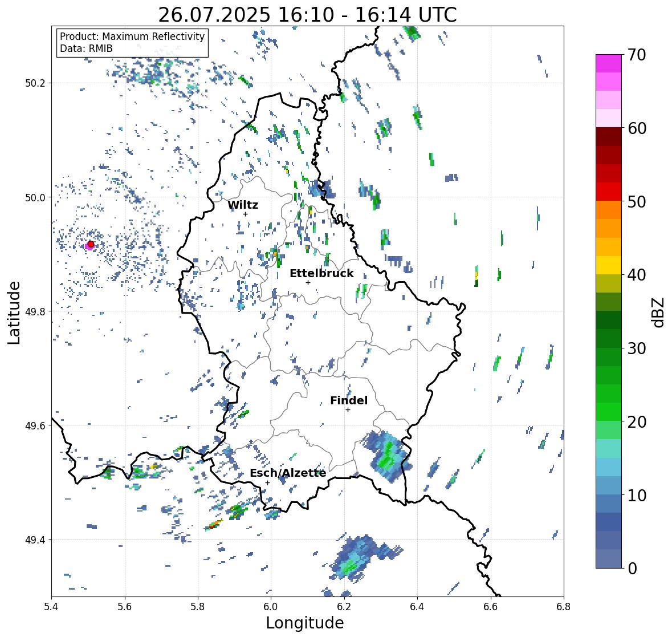Select the Esch/Alzette station label
The width and height of the screenshot is (672, 637).
coord(288,473)
